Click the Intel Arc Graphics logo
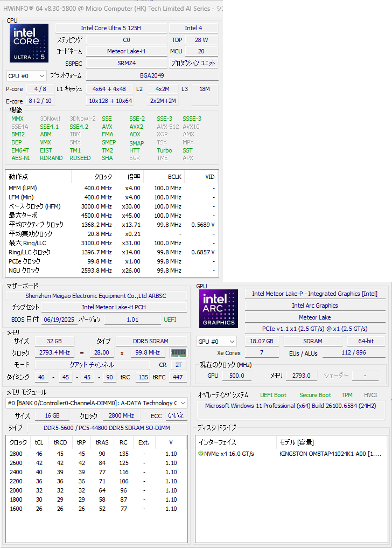 click(x=218, y=309)
